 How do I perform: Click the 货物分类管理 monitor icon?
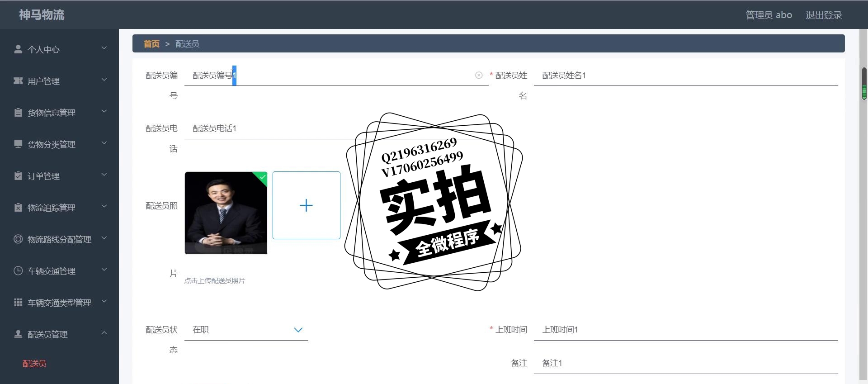click(18, 144)
